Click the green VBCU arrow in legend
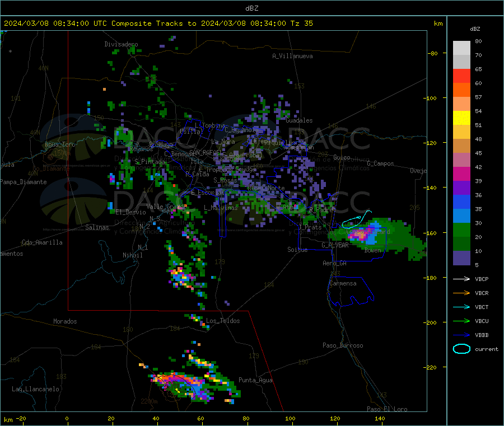Screen dimensions: 504x426 click(461, 321)
